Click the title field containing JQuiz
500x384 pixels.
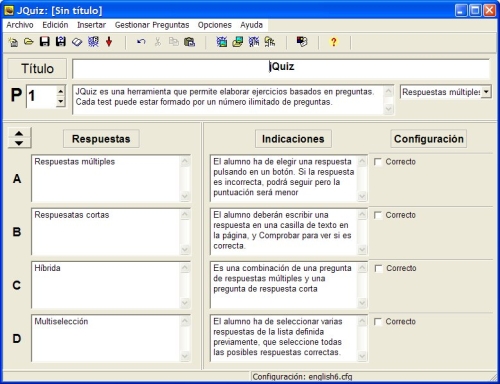[x=281, y=69]
